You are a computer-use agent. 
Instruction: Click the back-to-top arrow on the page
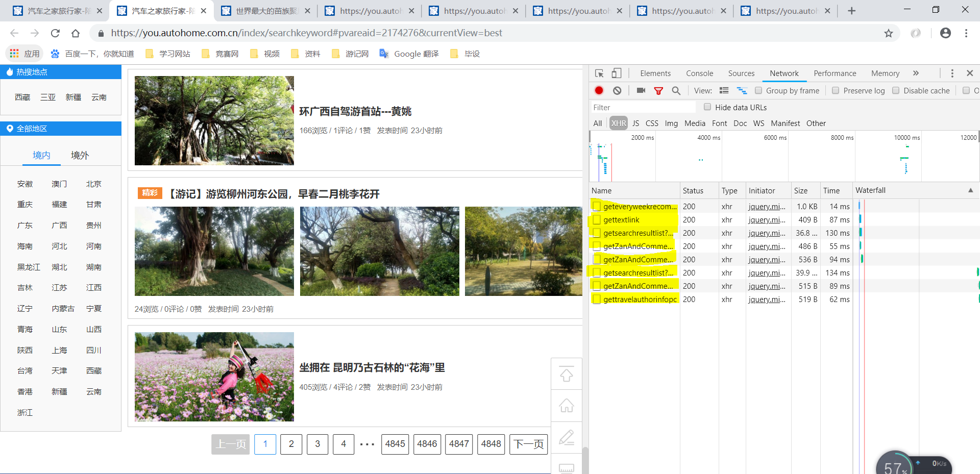[567, 374]
